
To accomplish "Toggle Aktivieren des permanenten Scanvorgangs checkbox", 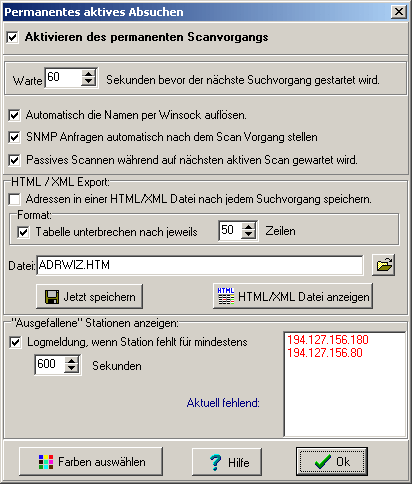I will (13, 37).
